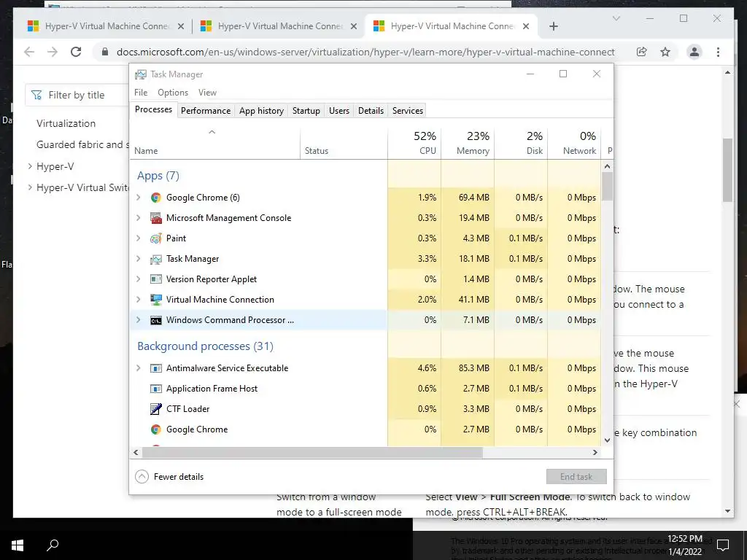Expand the Virtual Machine Connection row

point(138,300)
